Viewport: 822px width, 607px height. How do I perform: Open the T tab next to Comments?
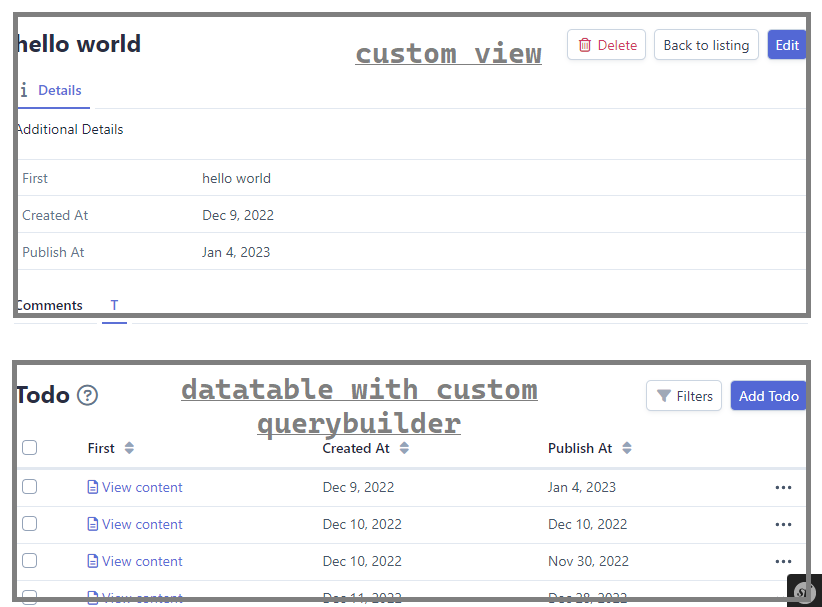click(113, 306)
